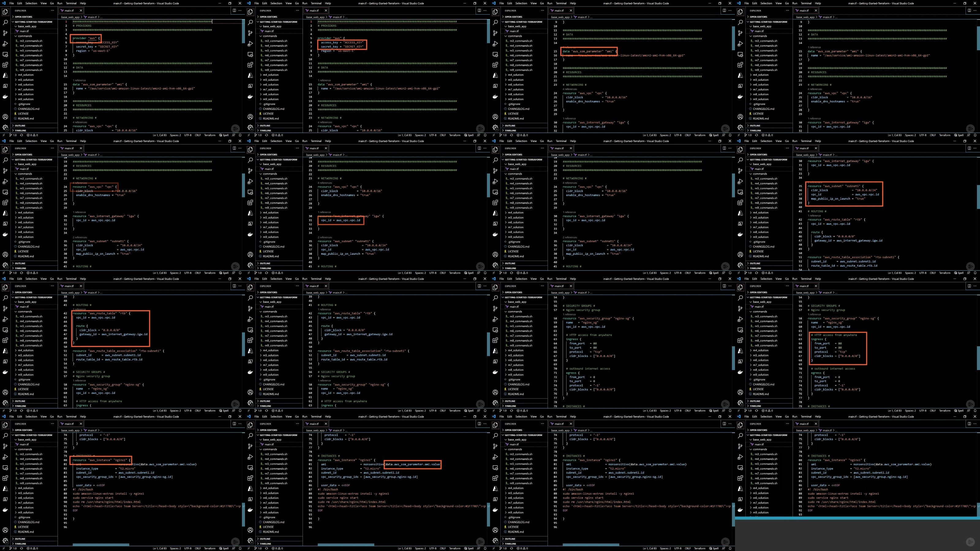Click branch 1.0 indicator in window highlighting "aws_subnet"

(748, 273)
